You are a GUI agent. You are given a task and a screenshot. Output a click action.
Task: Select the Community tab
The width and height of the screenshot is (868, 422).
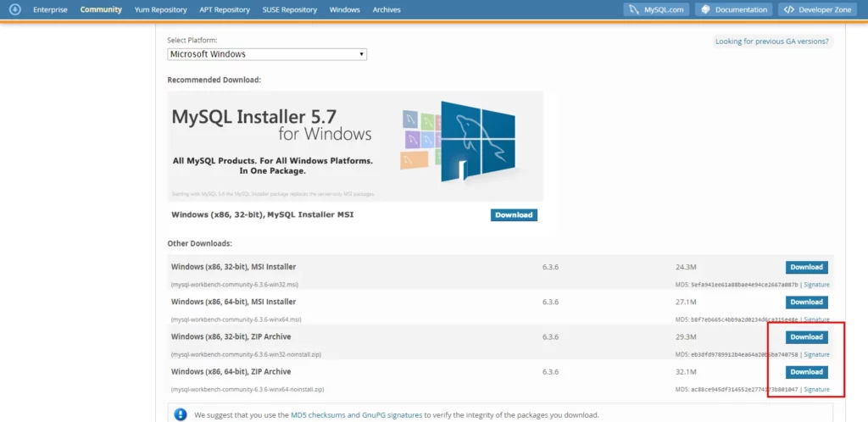101,9
